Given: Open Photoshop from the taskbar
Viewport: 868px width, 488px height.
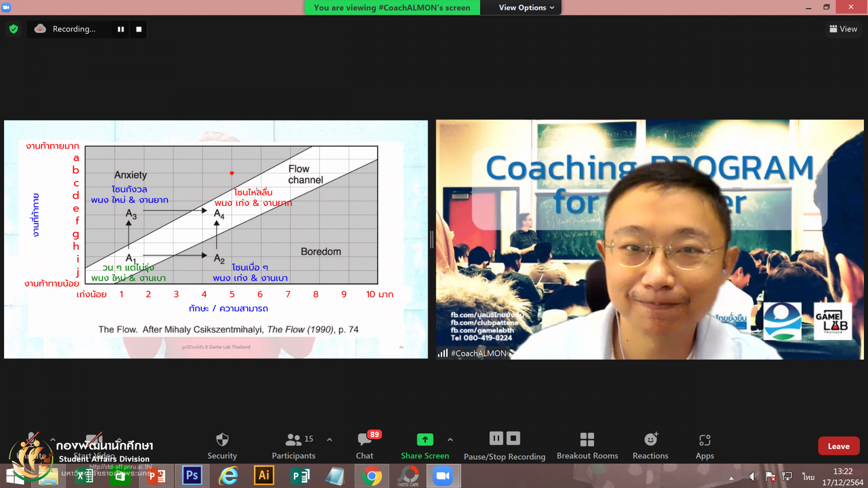Looking at the screenshot, I should [x=192, y=475].
